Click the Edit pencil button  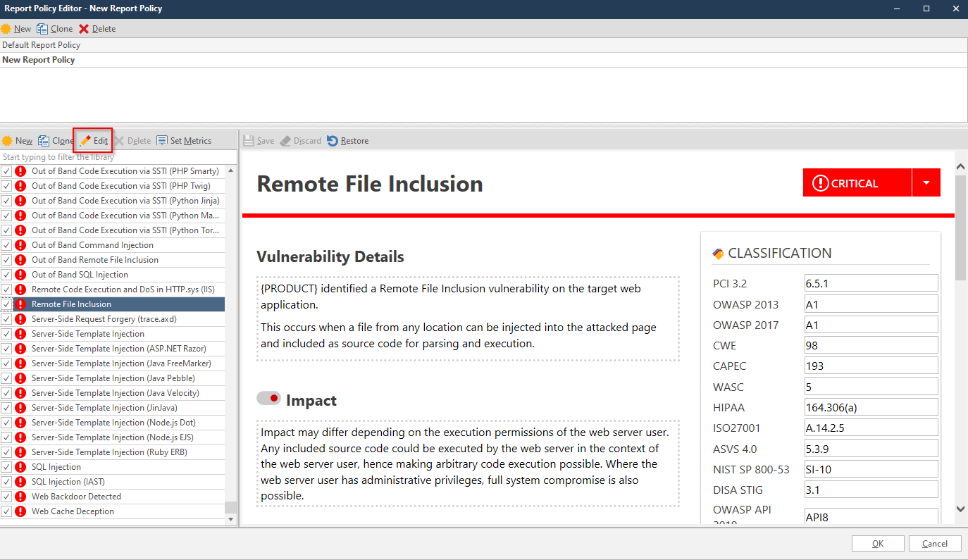[x=94, y=141]
